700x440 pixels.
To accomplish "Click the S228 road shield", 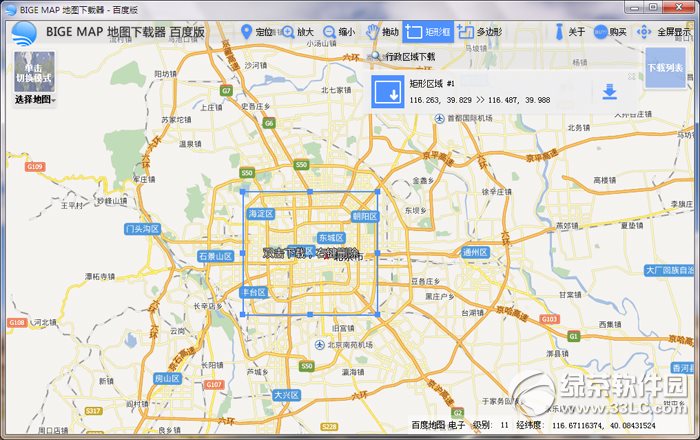I will click(329, 427).
